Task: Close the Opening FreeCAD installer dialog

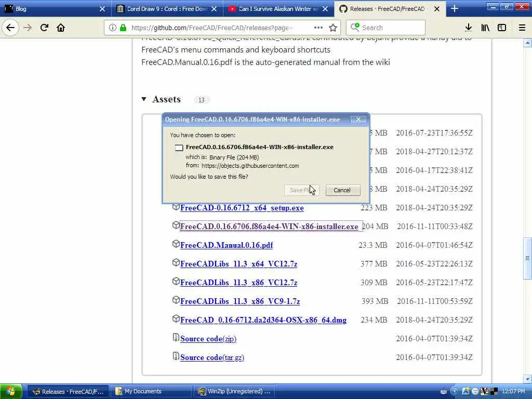Action: coord(358,119)
